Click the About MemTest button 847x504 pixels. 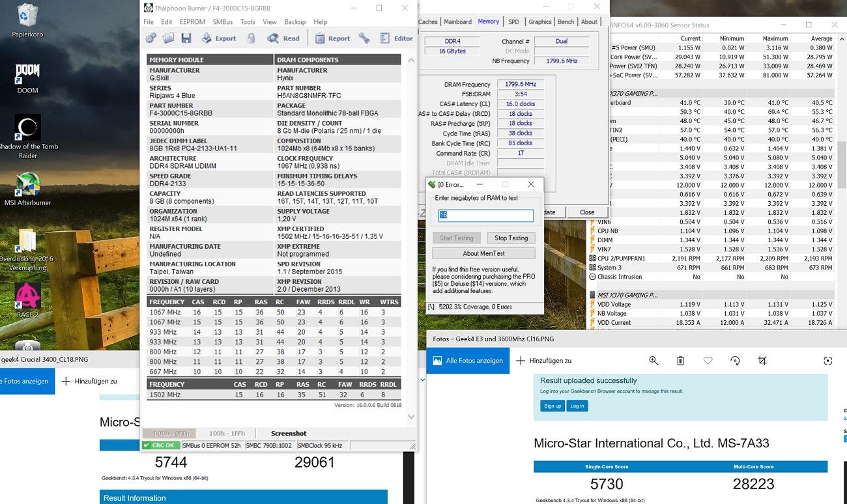tap(483, 253)
